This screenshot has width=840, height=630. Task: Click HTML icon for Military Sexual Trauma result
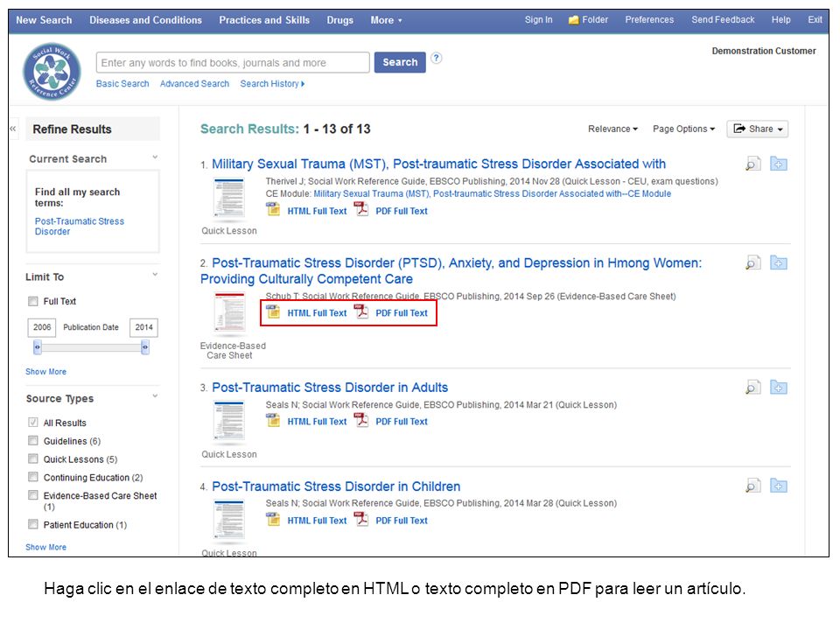click(x=273, y=209)
